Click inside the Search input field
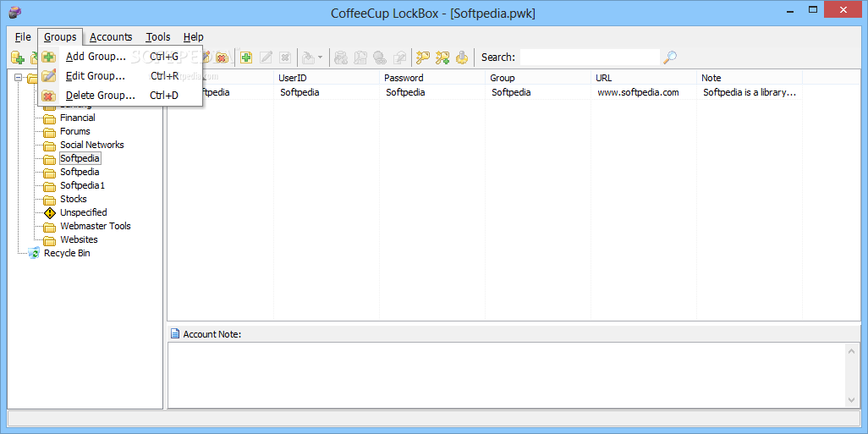868x434 pixels. click(591, 57)
